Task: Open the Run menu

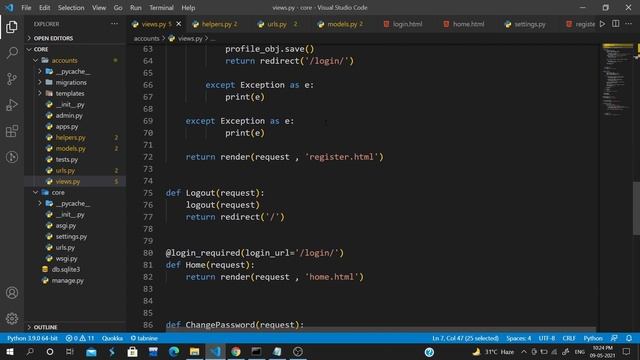Action: (x=136, y=8)
